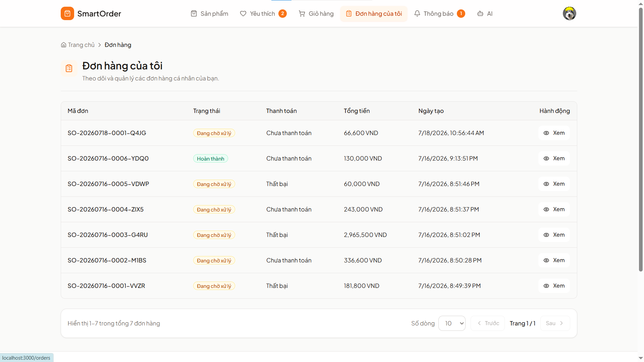Open the Yêu thích favorites tab

[263, 14]
